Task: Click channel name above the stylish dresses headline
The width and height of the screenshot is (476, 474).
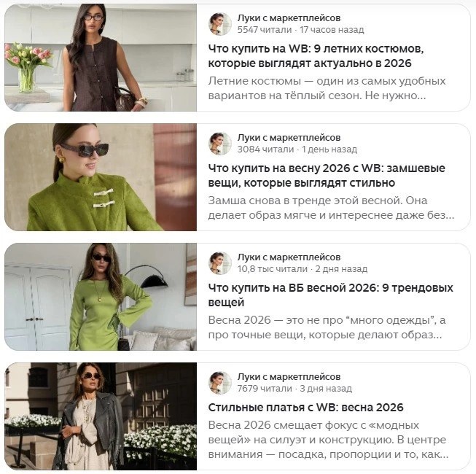Action: (289, 376)
